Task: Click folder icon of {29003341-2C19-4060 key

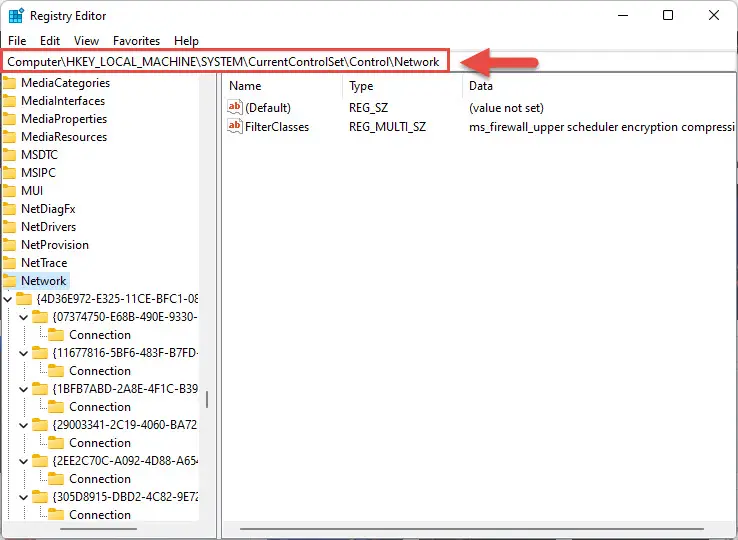Action: 40,425
